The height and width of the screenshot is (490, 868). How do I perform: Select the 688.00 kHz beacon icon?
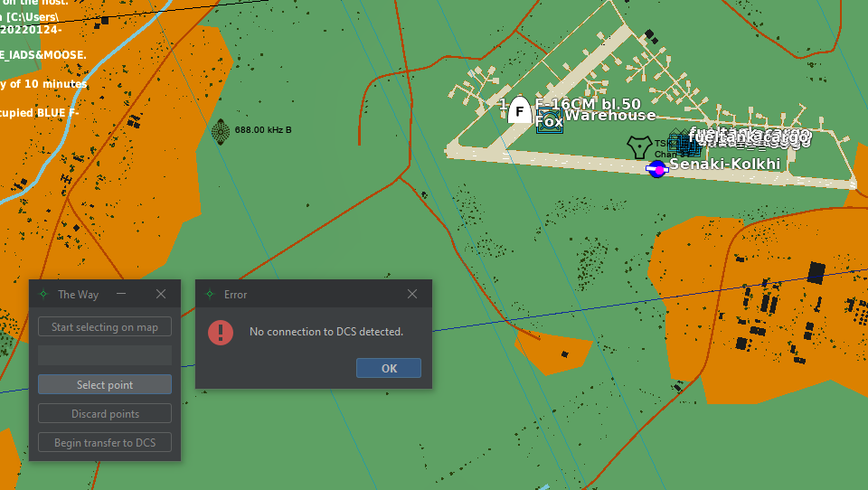tap(221, 132)
